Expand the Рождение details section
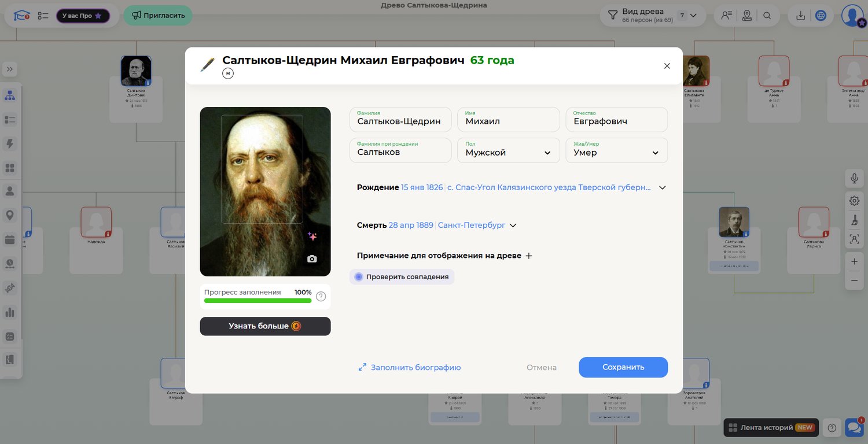 663,187
